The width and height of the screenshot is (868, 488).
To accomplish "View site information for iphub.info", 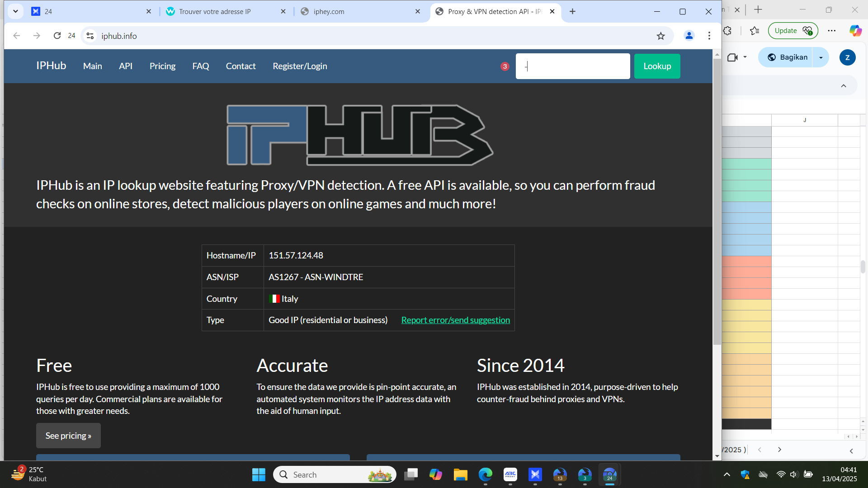I will (x=90, y=36).
